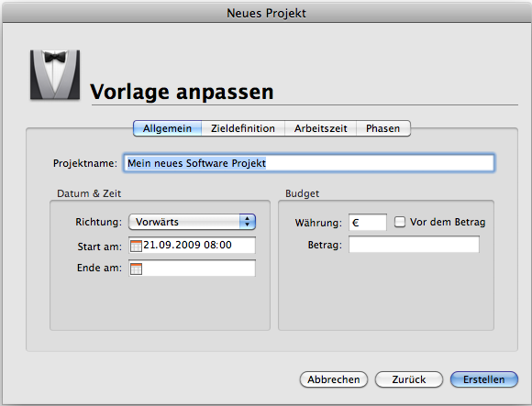Screen dimensions: 532x406
Task: Open the calendar icon in Ende am field
Action: (x=136, y=269)
